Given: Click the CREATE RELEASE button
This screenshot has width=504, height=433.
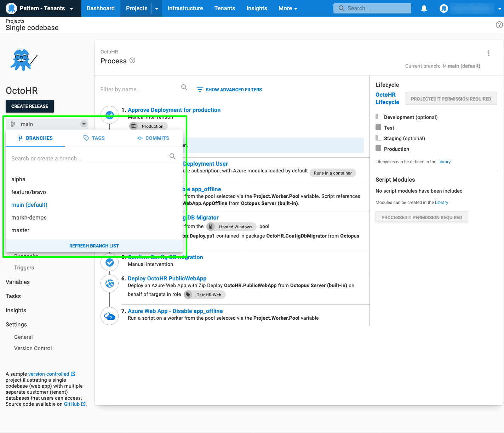Looking at the screenshot, I should tap(29, 106).
